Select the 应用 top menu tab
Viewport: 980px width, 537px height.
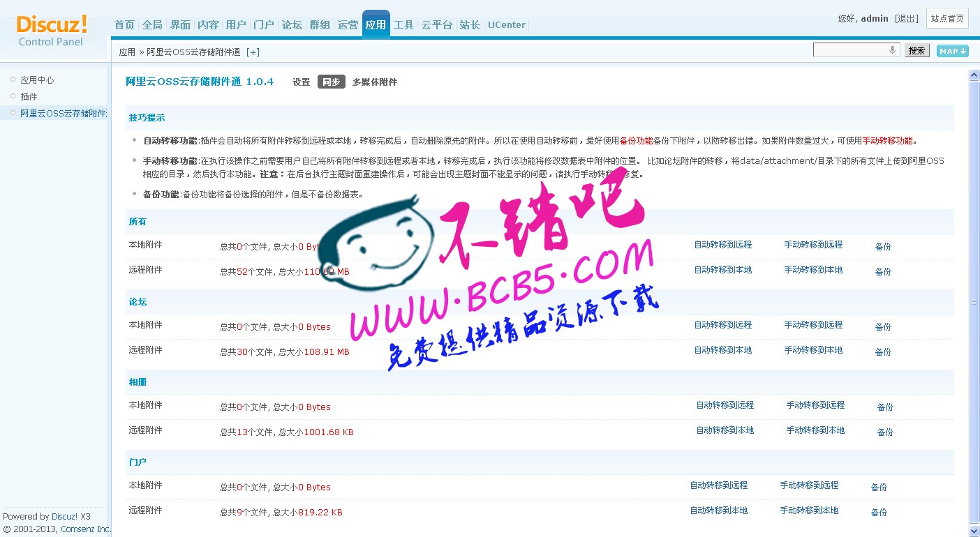point(376,24)
